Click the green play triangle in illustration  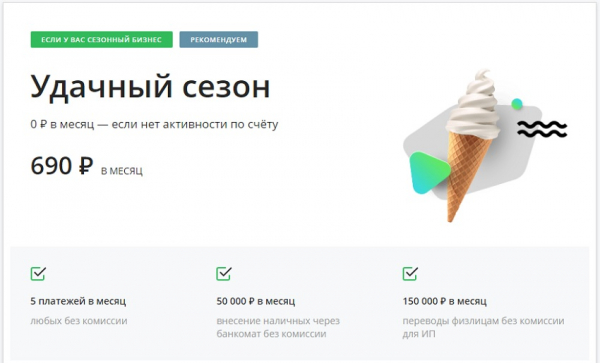[429, 173]
